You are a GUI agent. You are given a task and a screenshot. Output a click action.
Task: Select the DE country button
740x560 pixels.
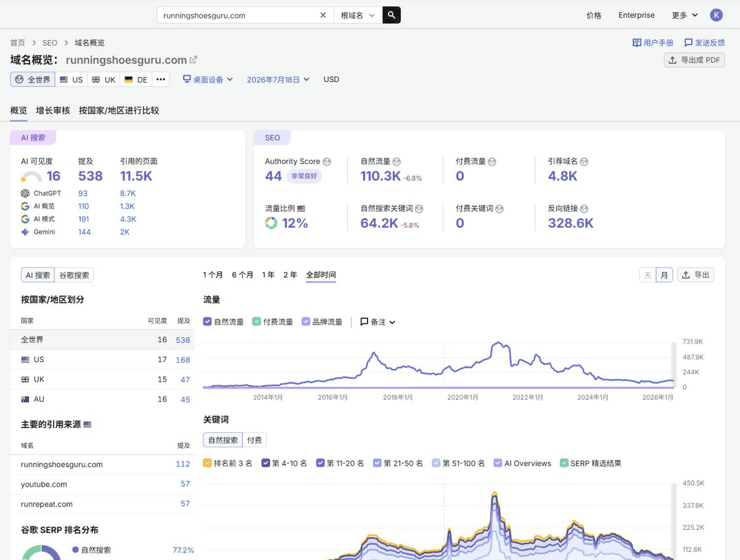point(136,80)
